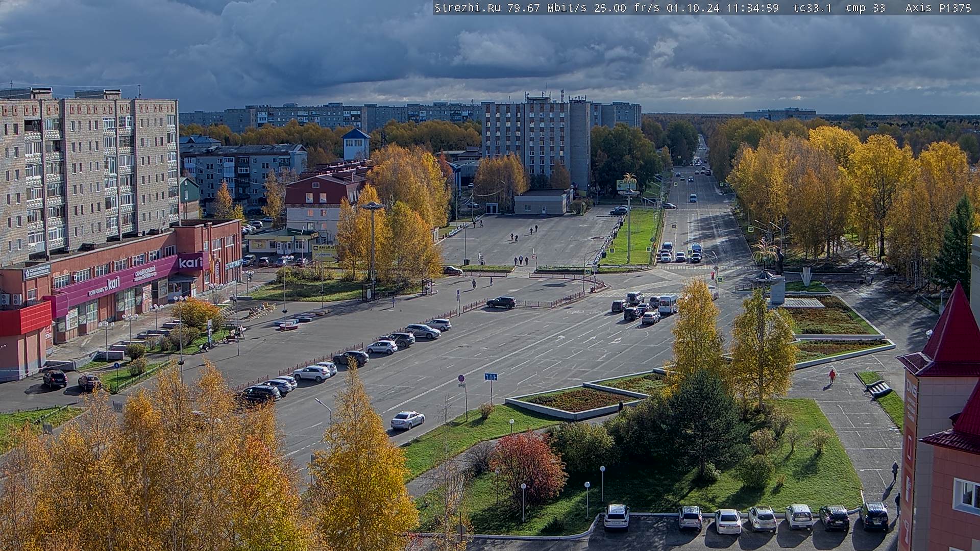Select the 79.67 Mbit/s bitrate readout
Viewport: 980px width, 551px height.
pyautogui.click(x=547, y=8)
